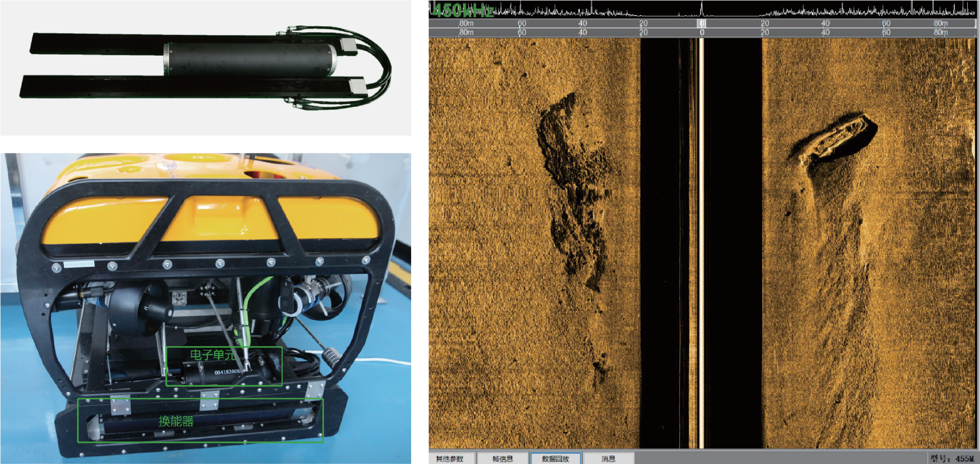Click left 40 mark on upper range ruler

click(x=583, y=23)
